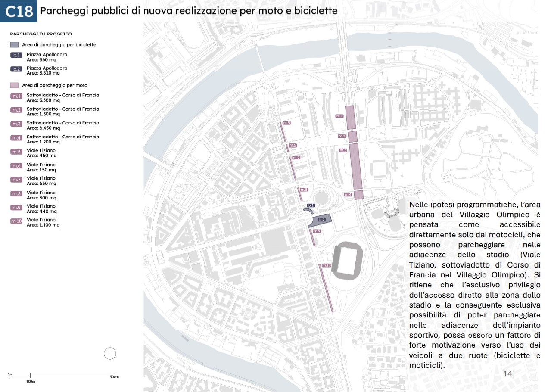The height and width of the screenshot is (392, 551).
Task: Click the north arrow compass symbol
Action: click(110, 354)
